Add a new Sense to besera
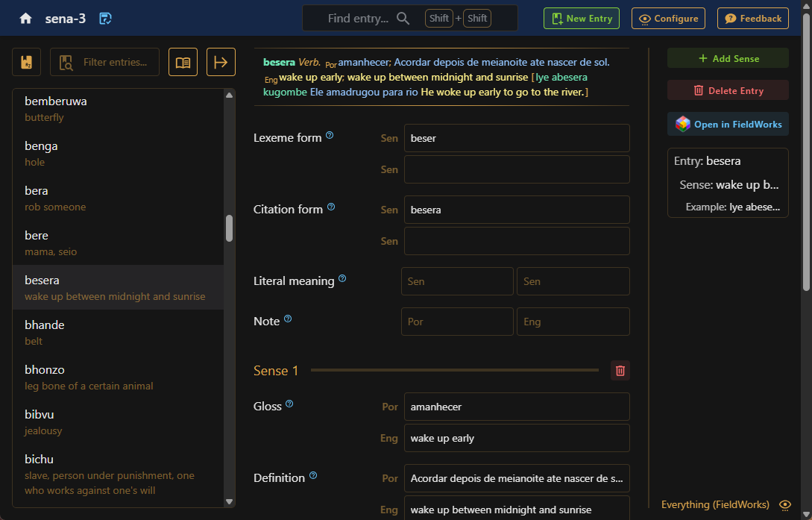 coord(727,57)
